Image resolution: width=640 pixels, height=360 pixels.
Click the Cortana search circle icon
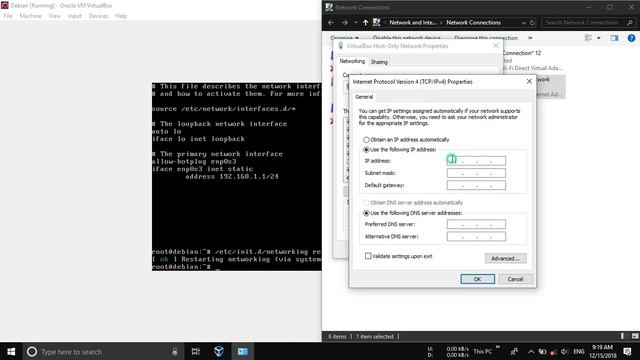[32, 351]
